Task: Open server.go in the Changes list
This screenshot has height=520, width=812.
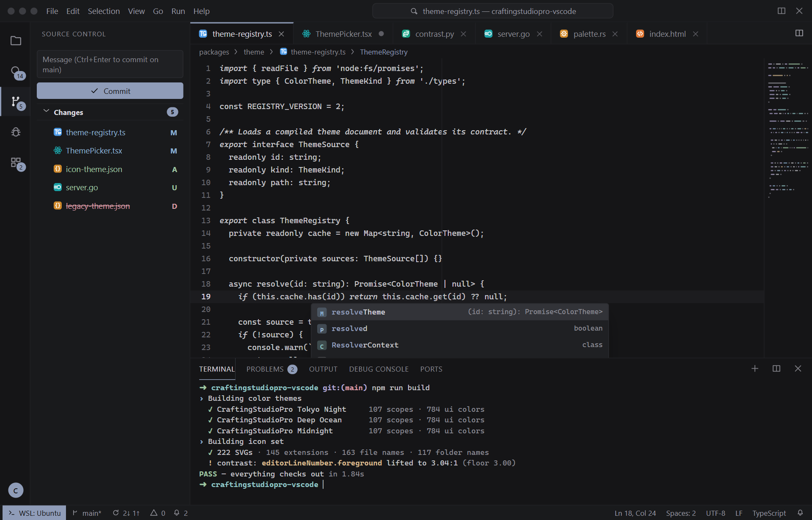Action: point(110,188)
